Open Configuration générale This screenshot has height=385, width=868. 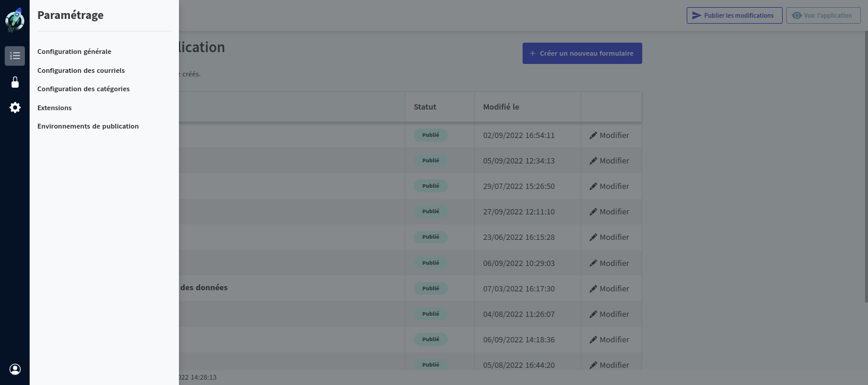74,52
